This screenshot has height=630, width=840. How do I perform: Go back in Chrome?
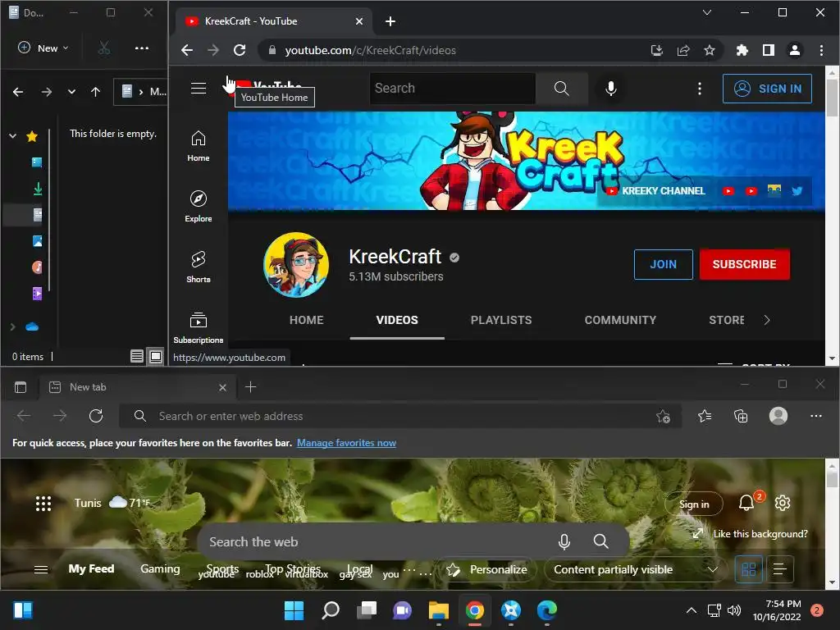pyautogui.click(x=186, y=50)
